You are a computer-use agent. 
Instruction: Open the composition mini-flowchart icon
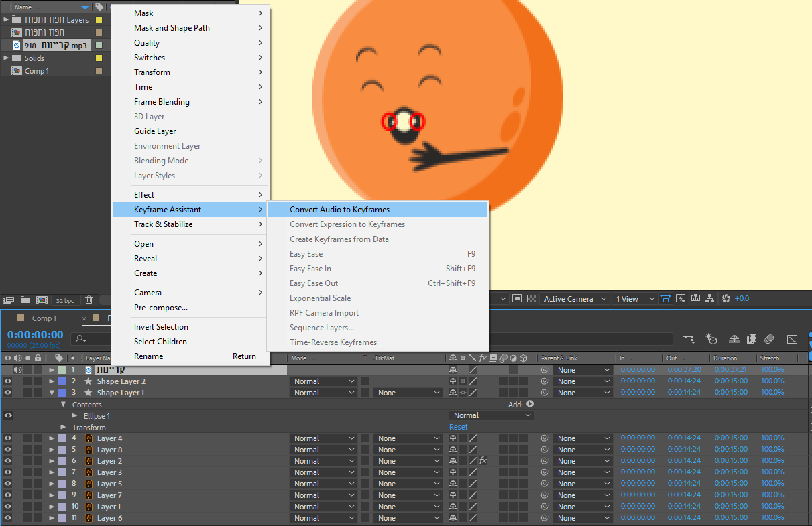tap(689, 340)
